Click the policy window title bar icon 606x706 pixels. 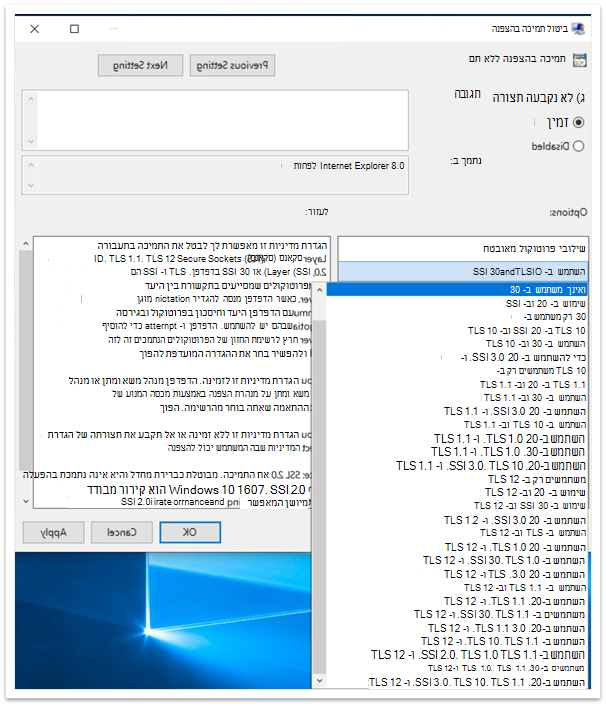[x=578, y=29]
